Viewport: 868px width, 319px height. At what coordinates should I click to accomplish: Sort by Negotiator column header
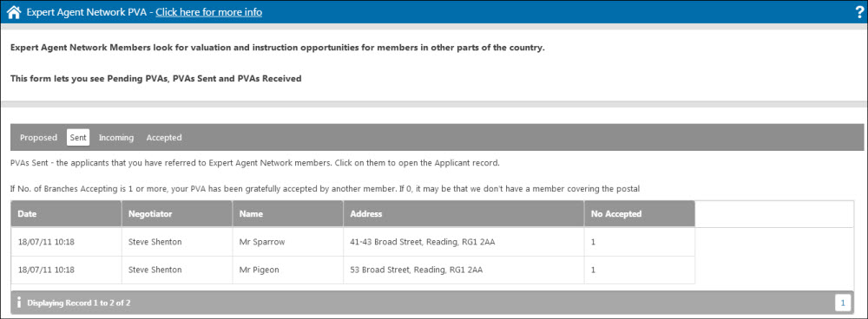click(x=177, y=214)
